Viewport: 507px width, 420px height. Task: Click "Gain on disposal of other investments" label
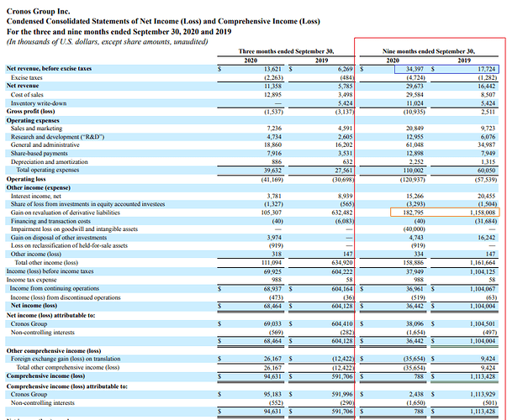pos(59,238)
